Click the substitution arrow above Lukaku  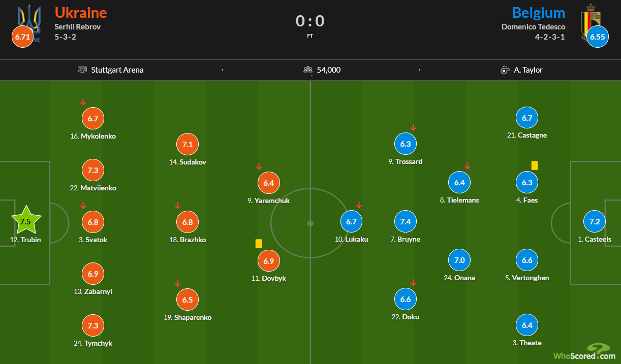click(x=359, y=205)
